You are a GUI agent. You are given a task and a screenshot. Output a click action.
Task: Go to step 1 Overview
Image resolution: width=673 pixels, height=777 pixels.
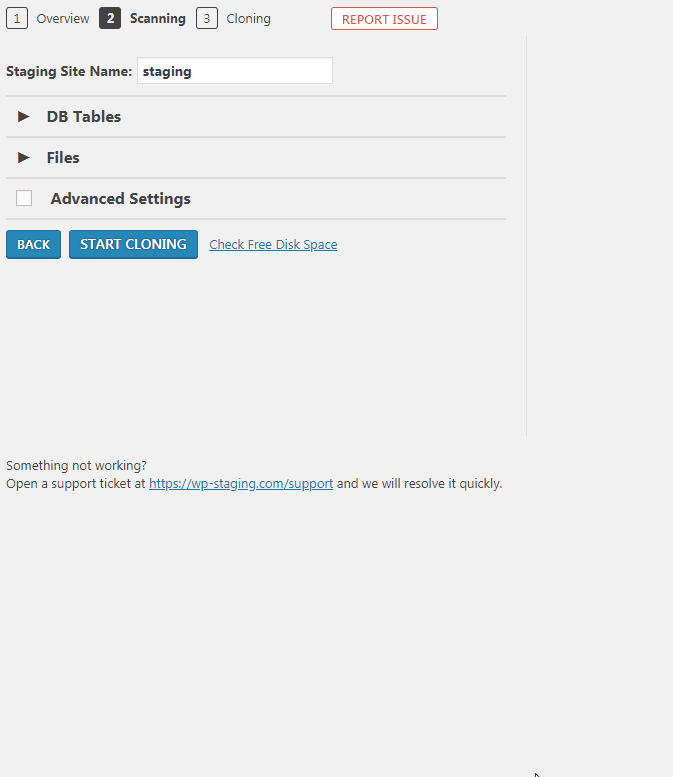pos(48,19)
